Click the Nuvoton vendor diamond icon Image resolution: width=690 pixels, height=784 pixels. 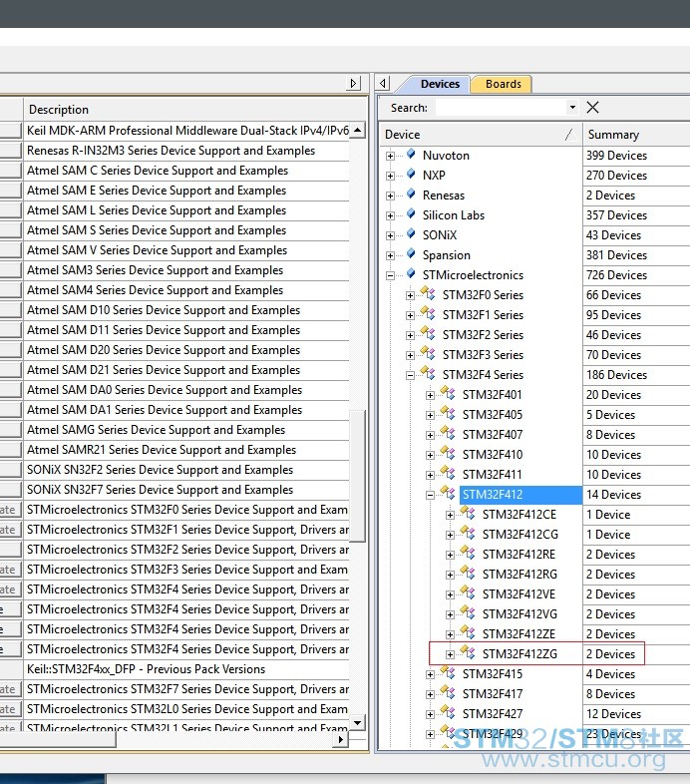click(x=411, y=154)
